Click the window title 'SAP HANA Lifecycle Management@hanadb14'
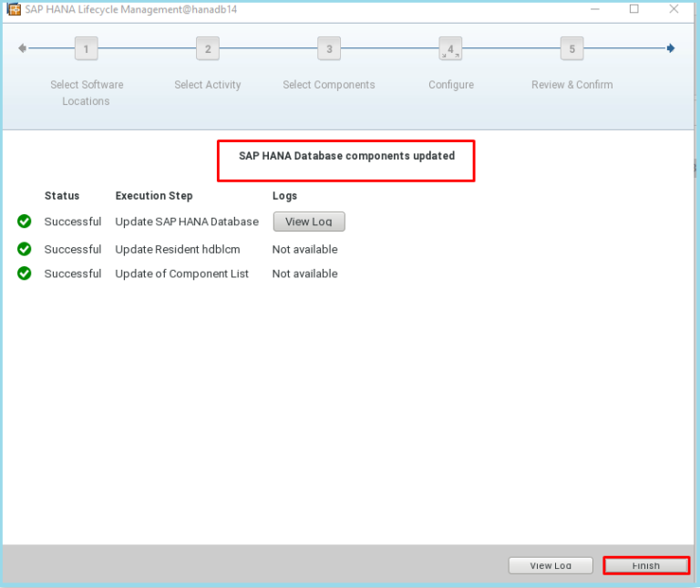 point(131,9)
